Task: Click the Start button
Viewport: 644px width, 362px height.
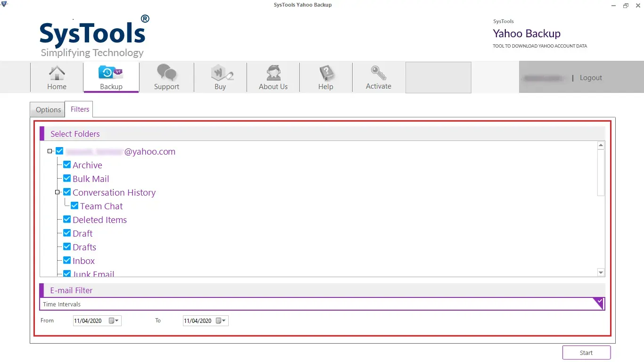Action: click(586, 353)
